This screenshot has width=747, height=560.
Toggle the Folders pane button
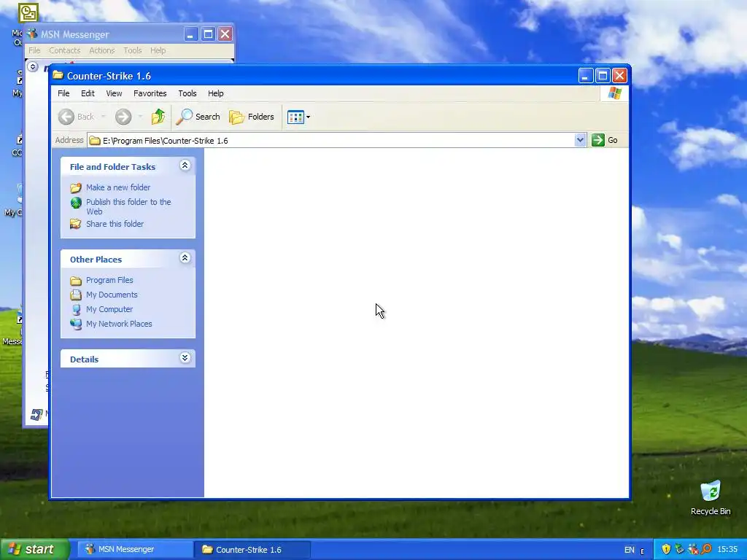[x=252, y=117]
